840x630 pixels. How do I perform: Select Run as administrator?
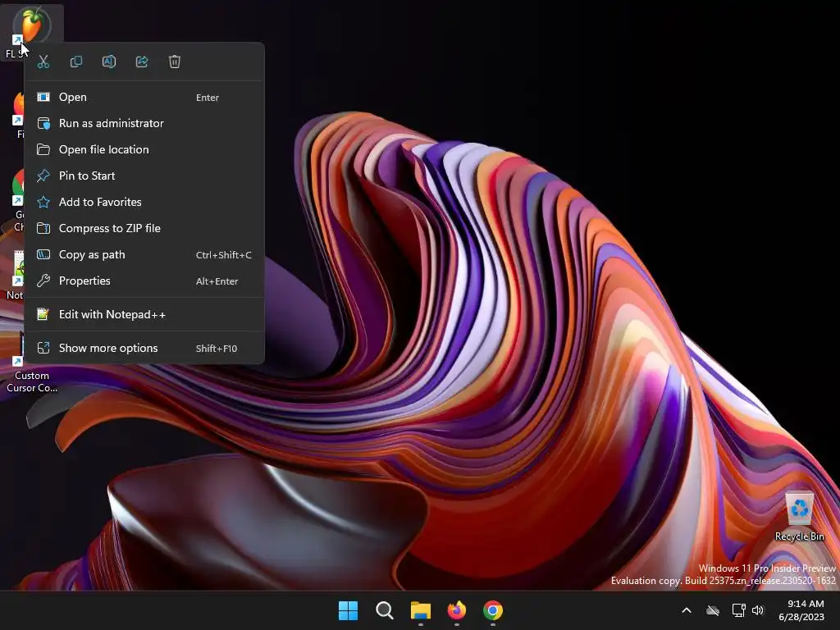coord(144,123)
